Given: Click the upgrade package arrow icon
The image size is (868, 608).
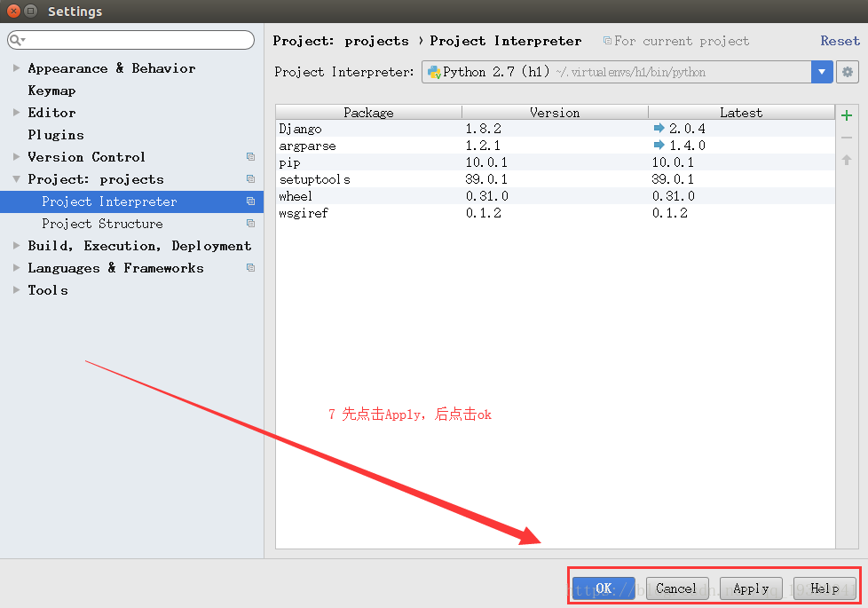Looking at the screenshot, I should pos(847,160).
